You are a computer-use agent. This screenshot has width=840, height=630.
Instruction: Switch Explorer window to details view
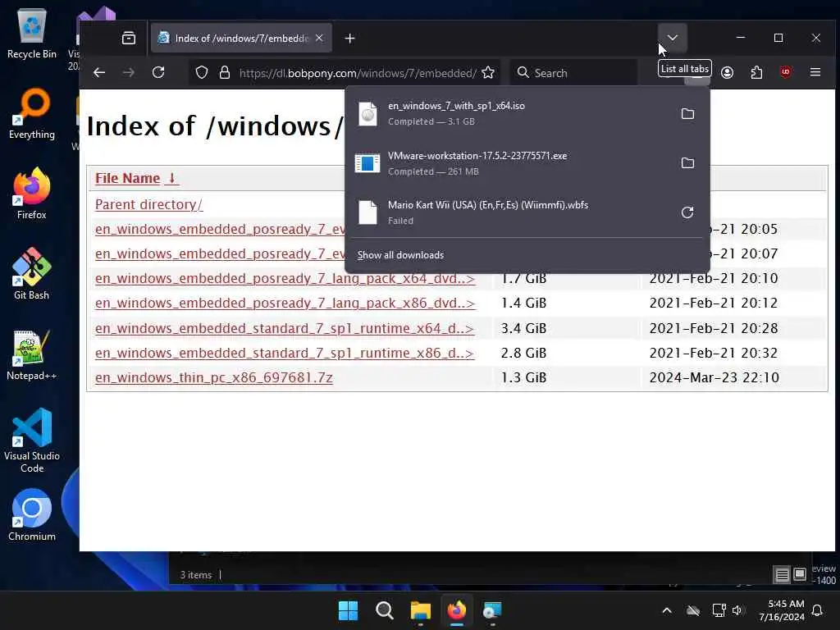(782, 575)
